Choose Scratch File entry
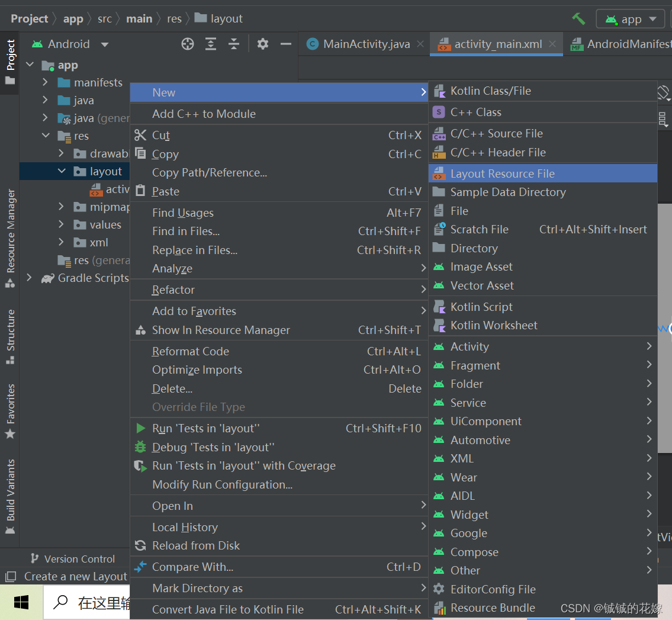 pyautogui.click(x=542, y=229)
